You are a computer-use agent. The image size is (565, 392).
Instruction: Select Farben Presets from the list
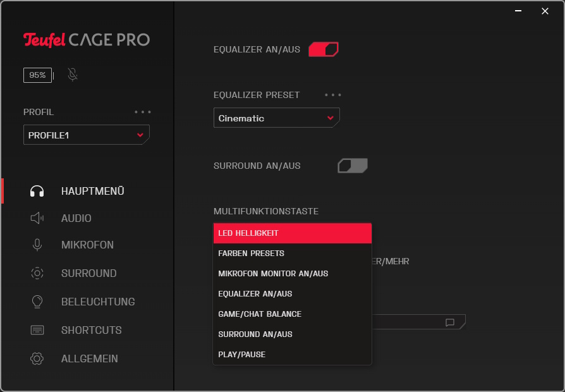click(252, 254)
